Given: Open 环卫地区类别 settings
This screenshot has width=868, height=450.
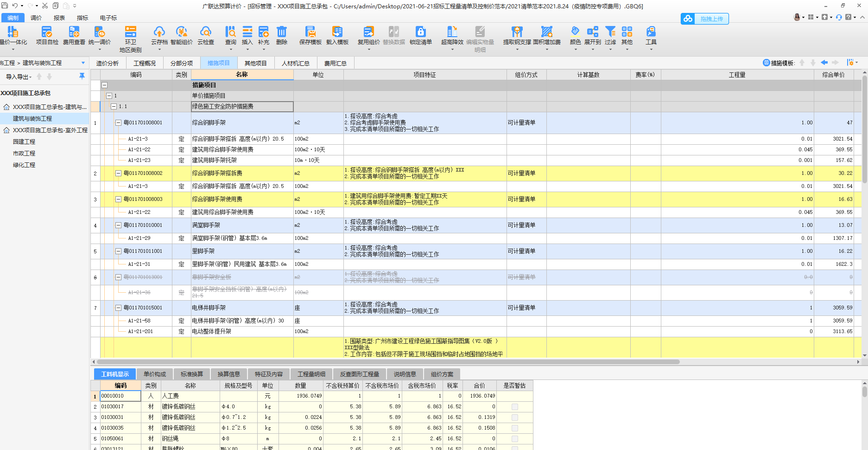Looking at the screenshot, I should click(131, 39).
